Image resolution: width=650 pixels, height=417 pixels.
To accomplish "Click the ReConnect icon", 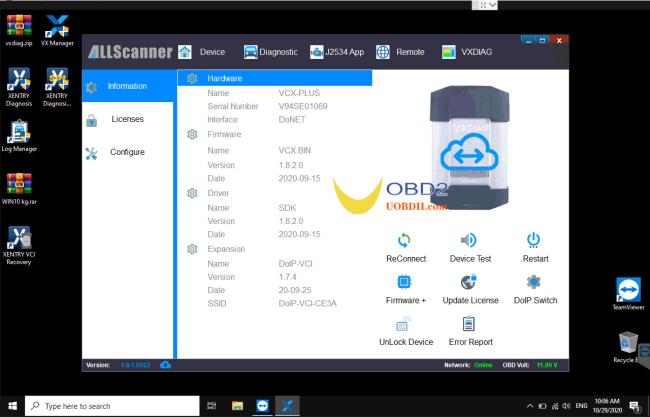I will 405,240.
